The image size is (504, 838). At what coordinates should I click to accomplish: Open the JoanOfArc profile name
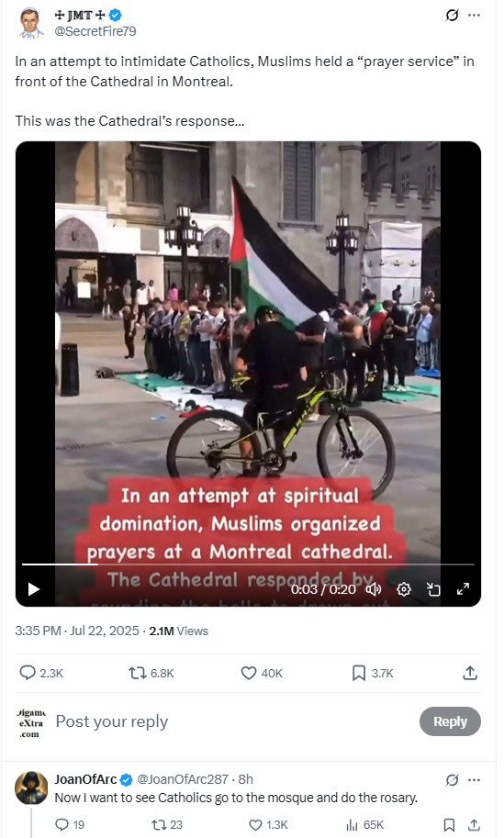(85, 779)
